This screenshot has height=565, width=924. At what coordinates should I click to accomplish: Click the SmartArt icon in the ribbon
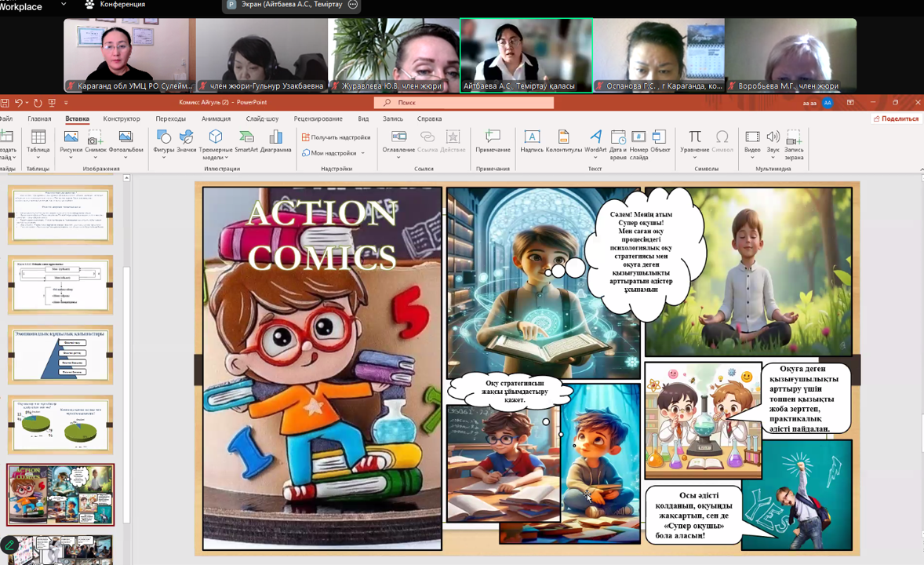click(x=246, y=141)
